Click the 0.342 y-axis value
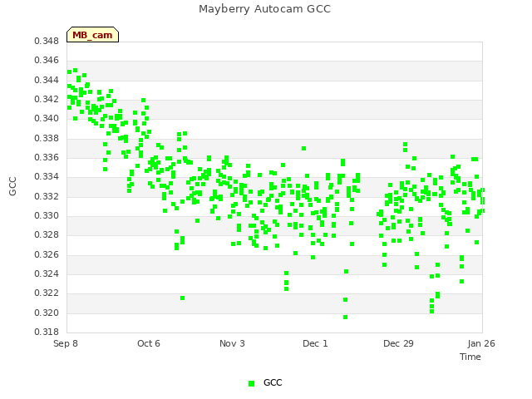Image resolution: width=532 pixels, height=399 pixels. pyautogui.click(x=47, y=100)
